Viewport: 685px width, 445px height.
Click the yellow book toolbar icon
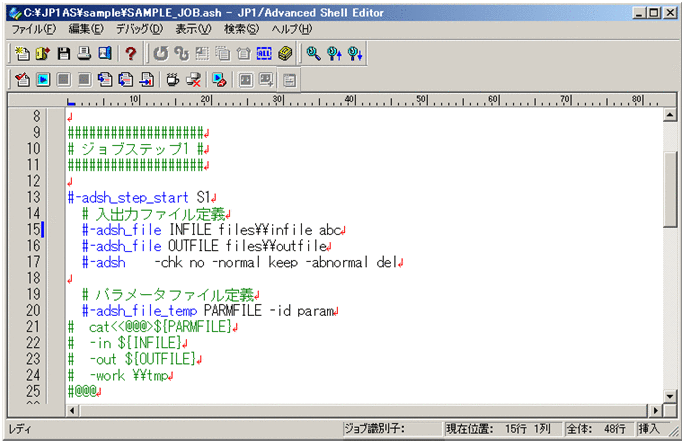(285, 53)
